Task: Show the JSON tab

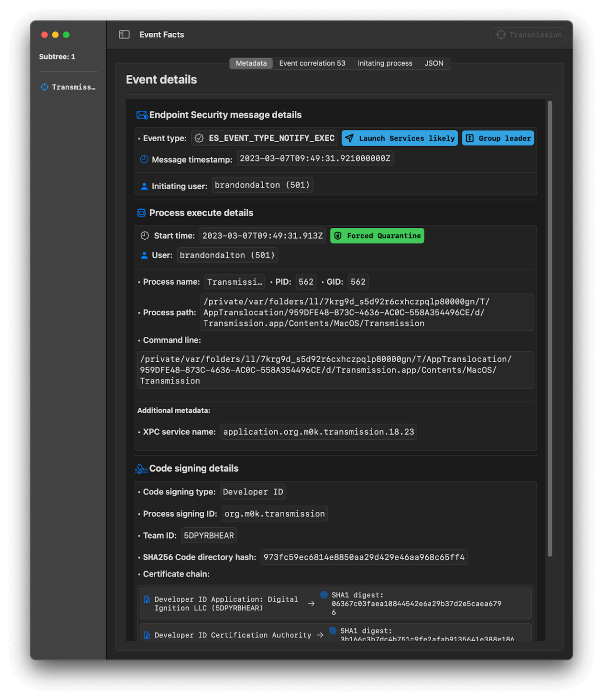Action: pos(434,63)
